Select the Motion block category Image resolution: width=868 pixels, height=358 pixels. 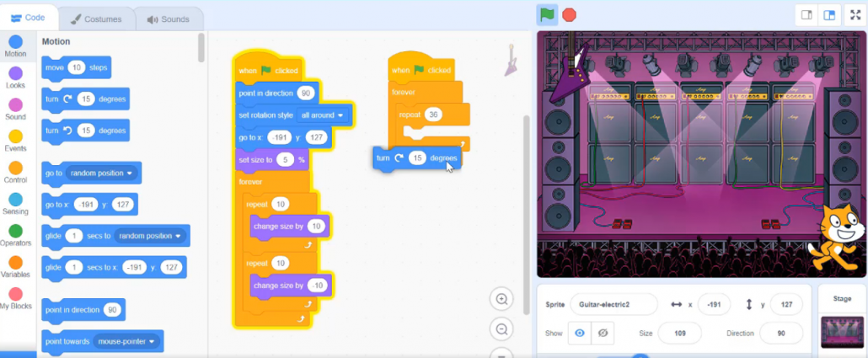pyautogui.click(x=15, y=46)
